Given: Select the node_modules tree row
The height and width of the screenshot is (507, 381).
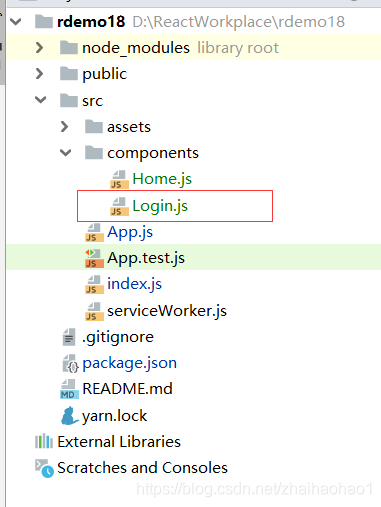Looking at the screenshot, I should 193,48.
